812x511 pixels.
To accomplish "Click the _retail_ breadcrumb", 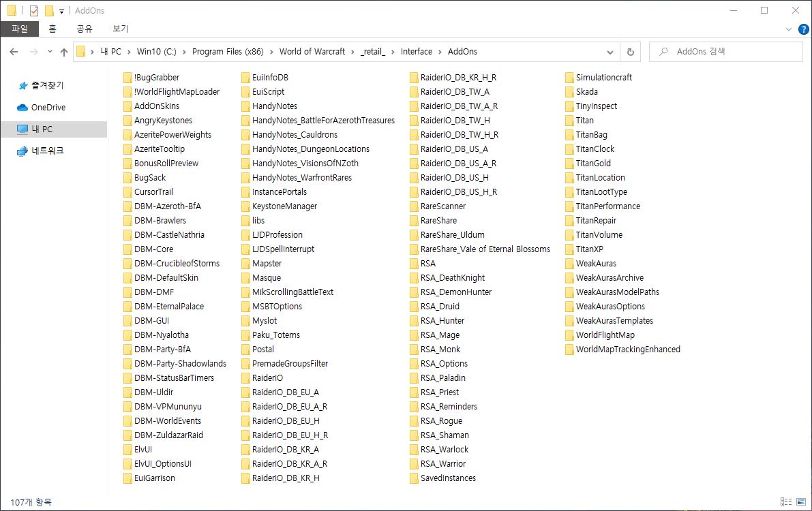I will (373, 52).
